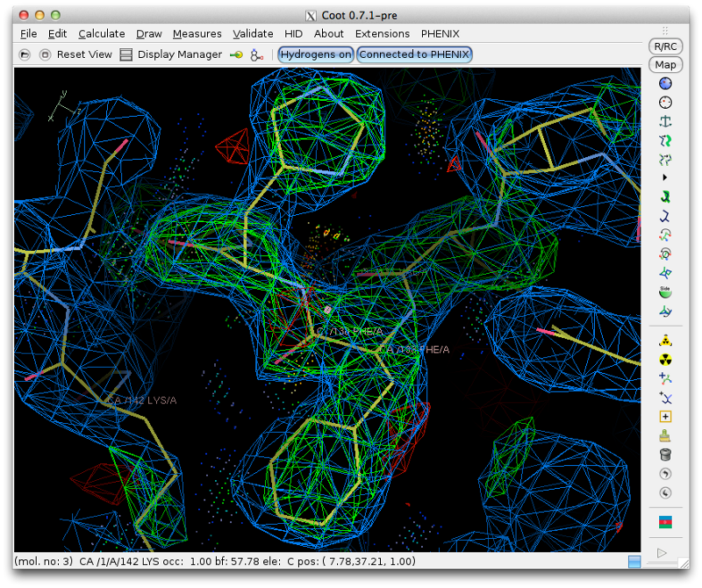This screenshot has height=588, width=702.
Task: Open the Validate menu
Action: click(253, 33)
